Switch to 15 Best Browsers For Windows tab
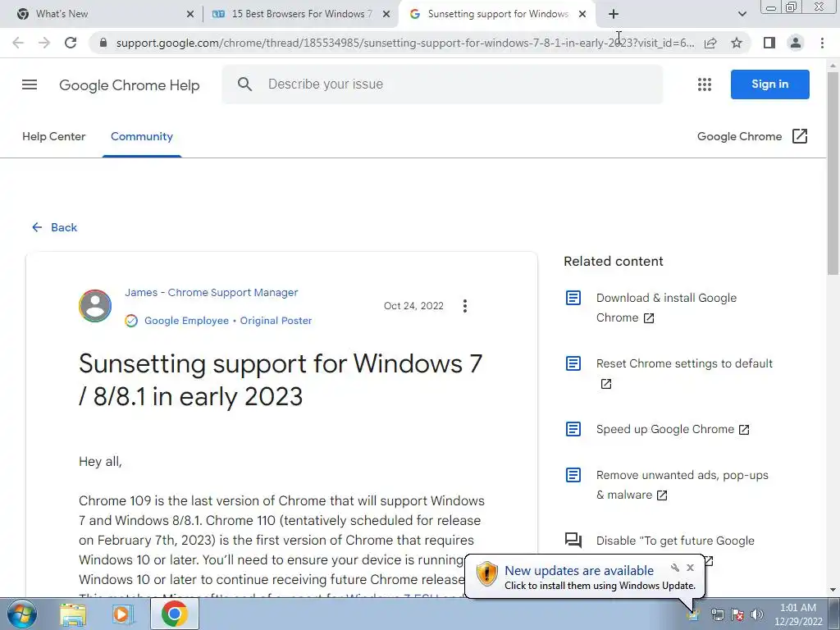The height and width of the screenshot is (630, 840). [x=302, y=14]
